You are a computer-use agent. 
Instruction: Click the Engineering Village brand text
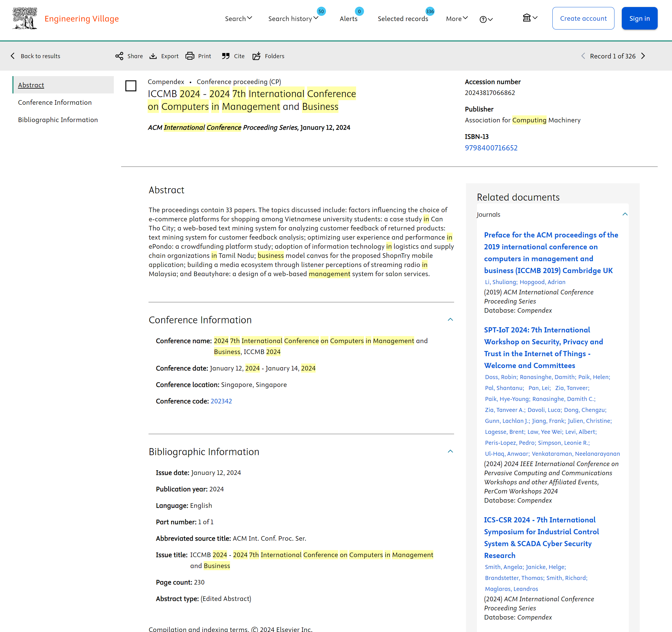coord(82,19)
